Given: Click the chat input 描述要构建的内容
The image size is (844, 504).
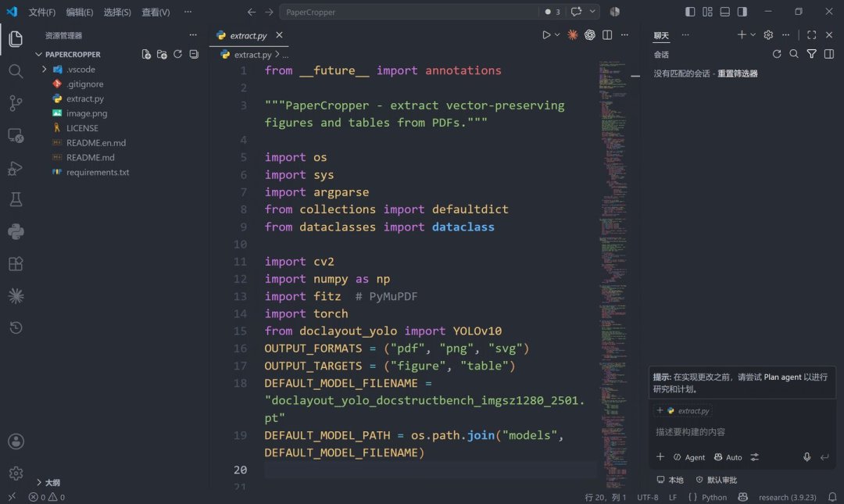Looking at the screenshot, I should click(x=742, y=432).
